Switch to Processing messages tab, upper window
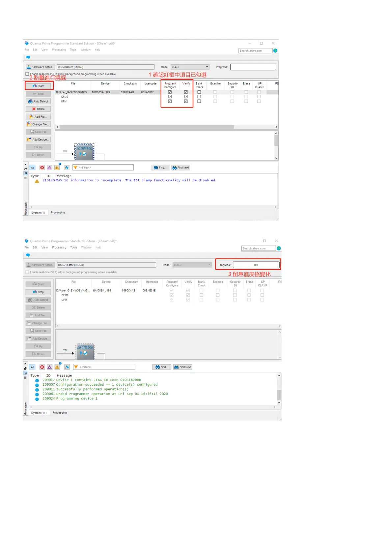 click(58, 213)
